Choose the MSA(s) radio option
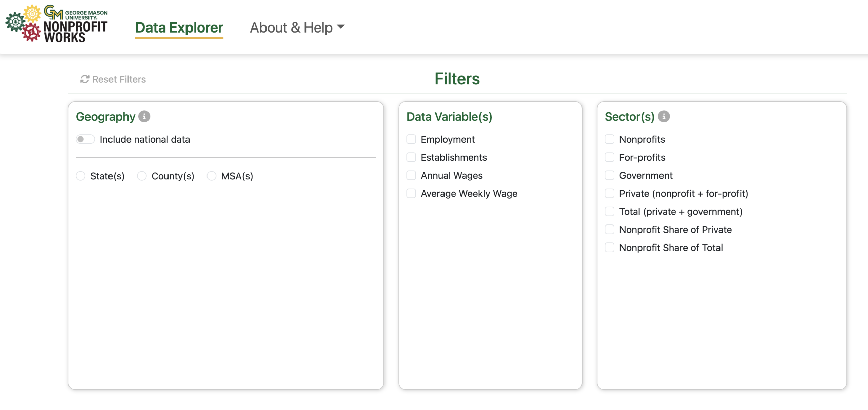The width and height of the screenshot is (868, 410). tap(212, 176)
